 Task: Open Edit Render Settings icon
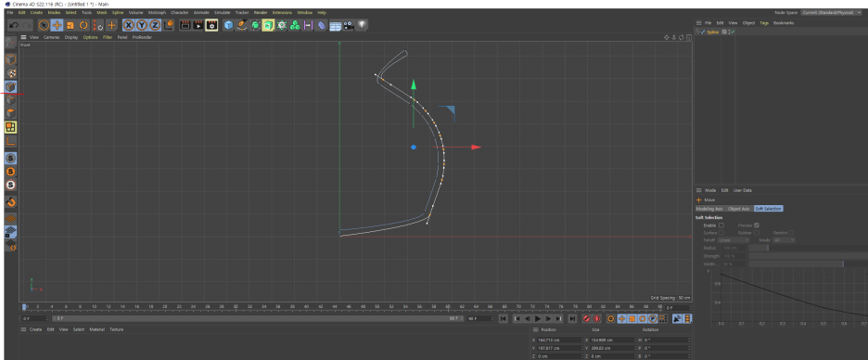(x=211, y=25)
